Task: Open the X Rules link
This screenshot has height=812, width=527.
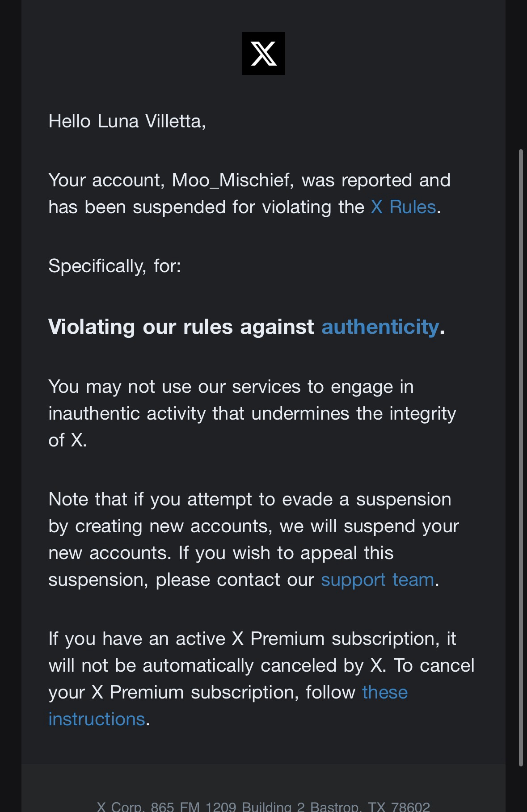Action: tap(403, 207)
